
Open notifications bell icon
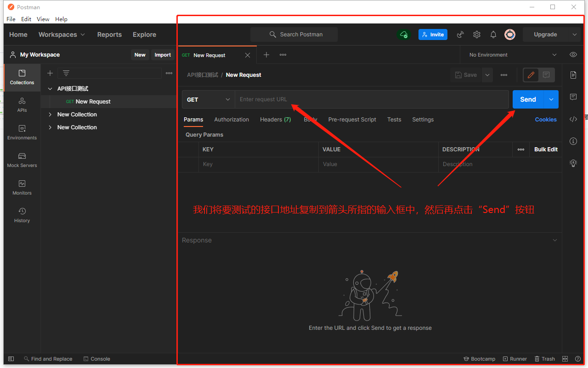point(493,34)
